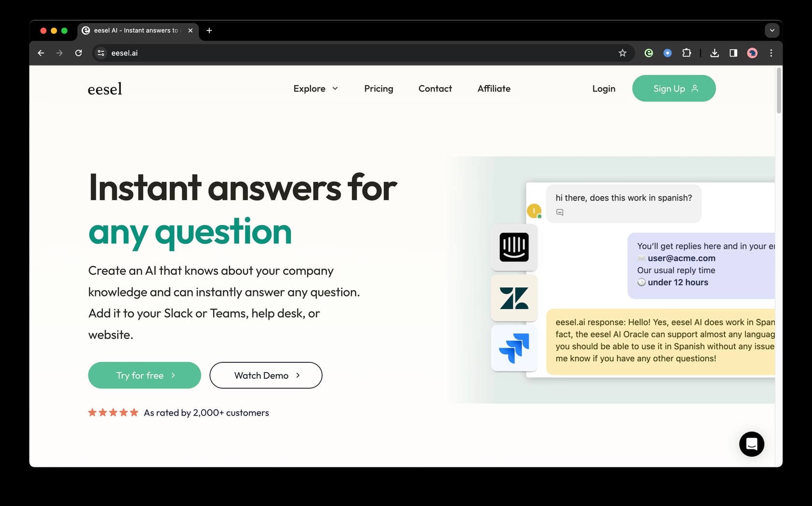The image size is (812, 506).
Task: Open the Chrome profile avatar
Action: coord(752,53)
